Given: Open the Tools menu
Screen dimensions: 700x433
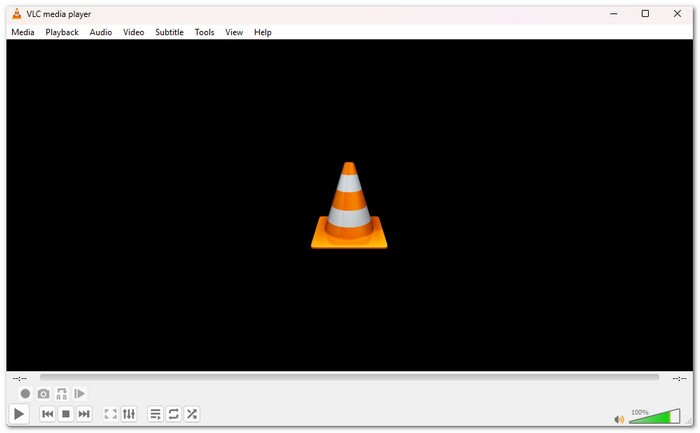Looking at the screenshot, I should 204,32.
